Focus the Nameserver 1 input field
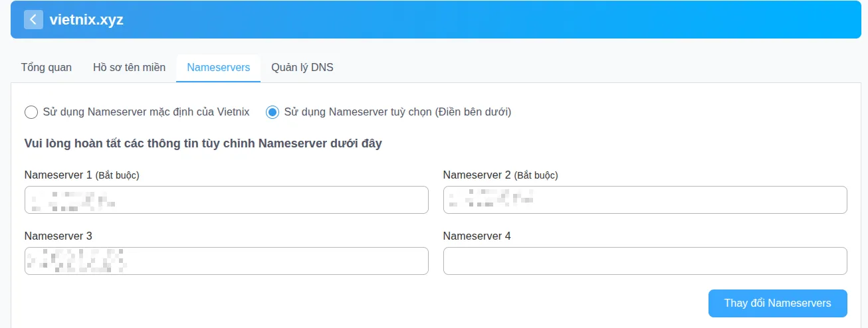This screenshot has height=328, width=868. coord(227,200)
